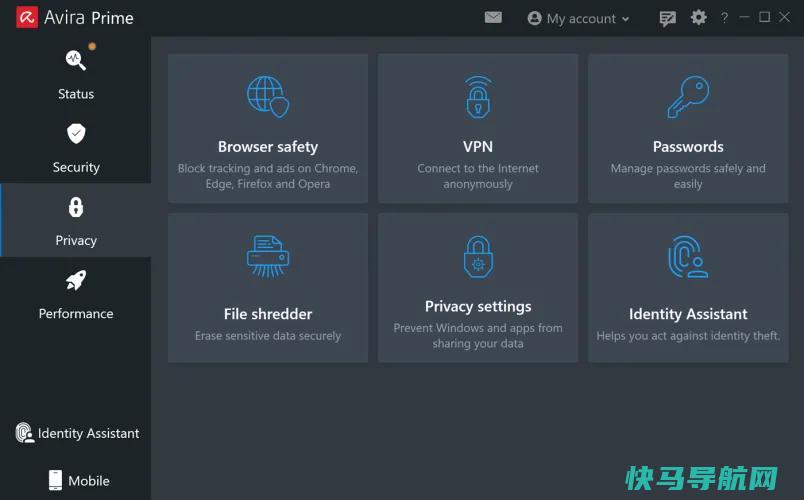Click 'Connect to the Internet anonymously' text
Viewport: 804px width, 500px height.
(478, 176)
